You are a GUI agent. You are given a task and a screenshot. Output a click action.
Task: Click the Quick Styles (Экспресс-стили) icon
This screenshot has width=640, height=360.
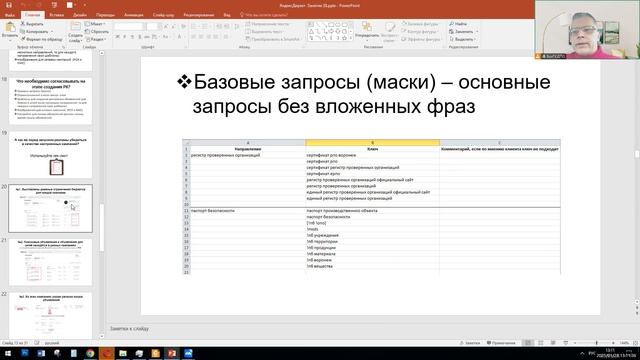[x=390, y=27]
